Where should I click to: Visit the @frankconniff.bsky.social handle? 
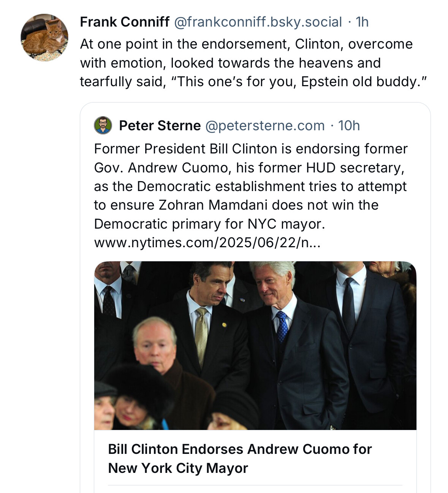coord(258,22)
